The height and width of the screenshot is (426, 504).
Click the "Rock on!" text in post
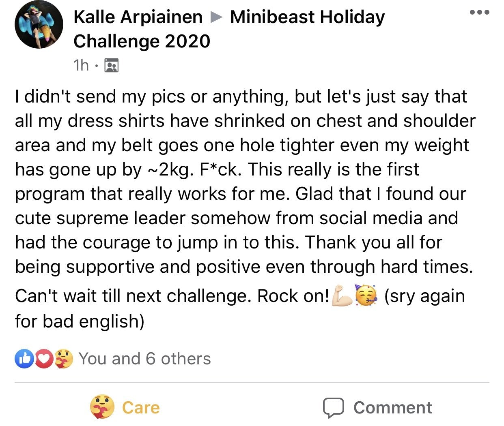[293, 296]
